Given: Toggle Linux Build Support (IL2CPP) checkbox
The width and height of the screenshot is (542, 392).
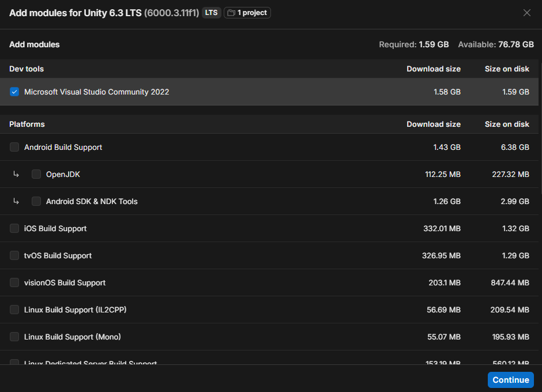Looking at the screenshot, I should pos(14,310).
